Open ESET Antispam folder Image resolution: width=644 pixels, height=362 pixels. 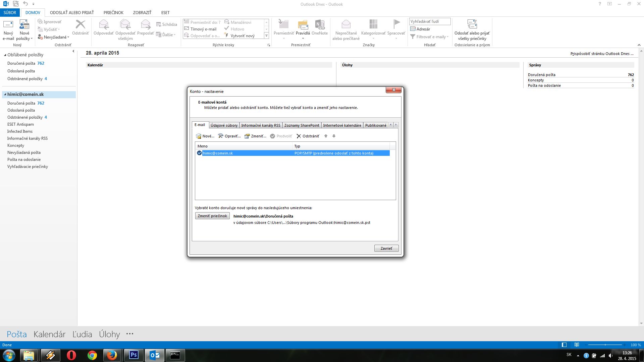click(x=20, y=124)
